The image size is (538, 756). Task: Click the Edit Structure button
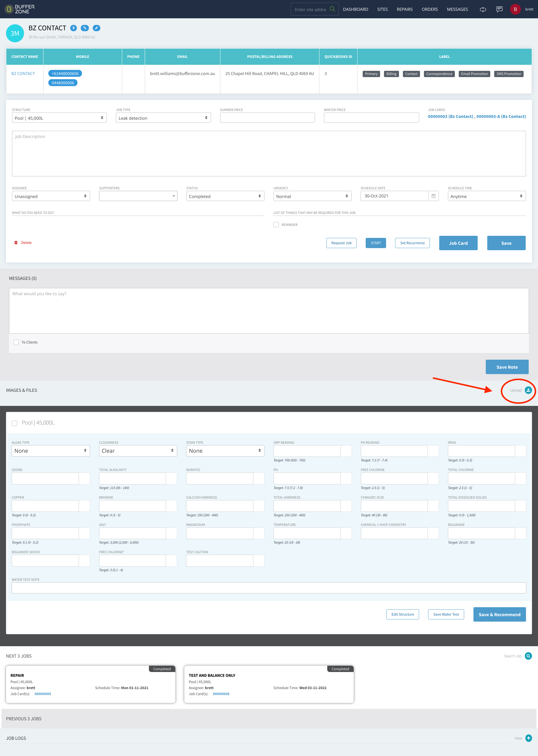pyautogui.click(x=402, y=614)
